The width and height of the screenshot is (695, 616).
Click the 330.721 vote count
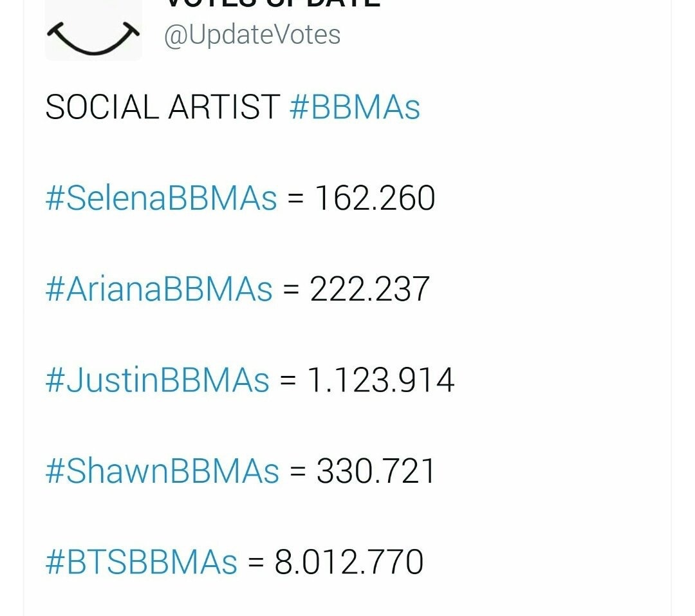coord(376,471)
